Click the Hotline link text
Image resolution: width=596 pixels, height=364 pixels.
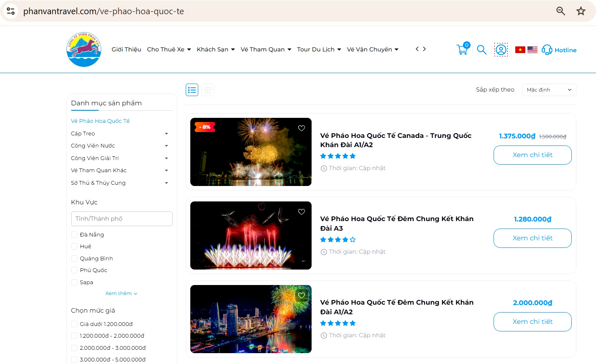[x=565, y=50]
